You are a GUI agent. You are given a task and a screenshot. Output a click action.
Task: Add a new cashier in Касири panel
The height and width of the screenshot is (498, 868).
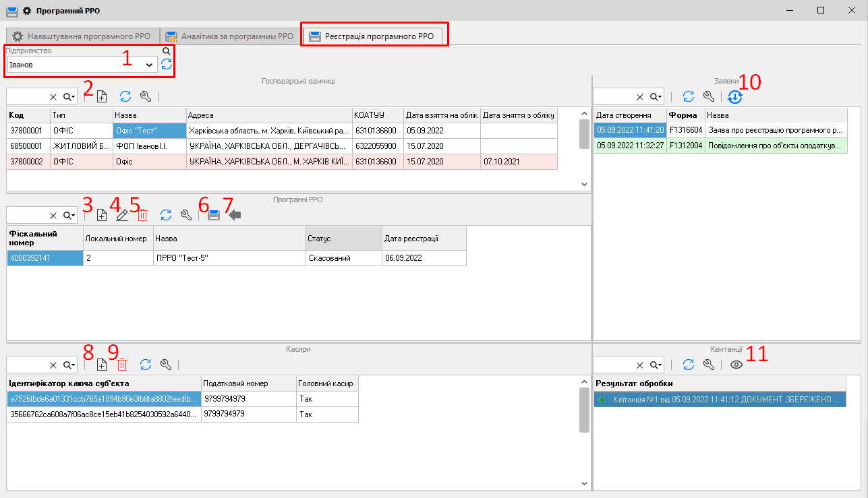coord(102,365)
